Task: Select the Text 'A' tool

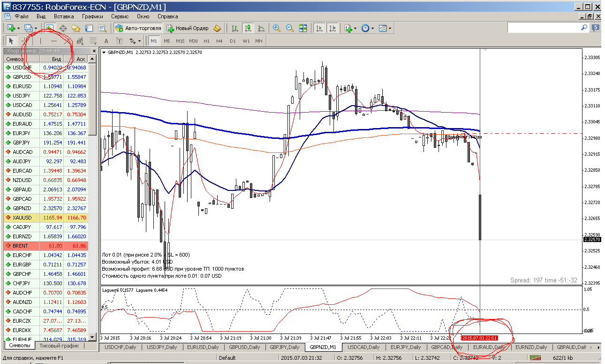Action: [x=106, y=41]
